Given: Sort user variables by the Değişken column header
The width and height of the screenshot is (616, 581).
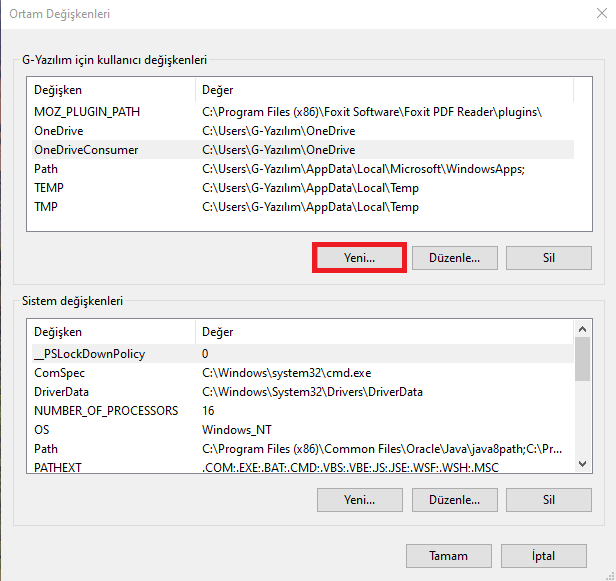Looking at the screenshot, I should pyautogui.click(x=110, y=89).
